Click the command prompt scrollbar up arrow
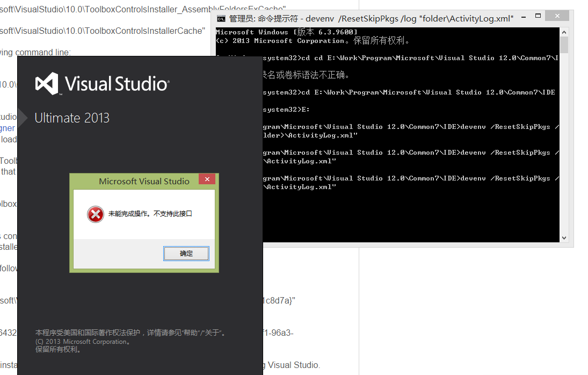 coord(564,32)
